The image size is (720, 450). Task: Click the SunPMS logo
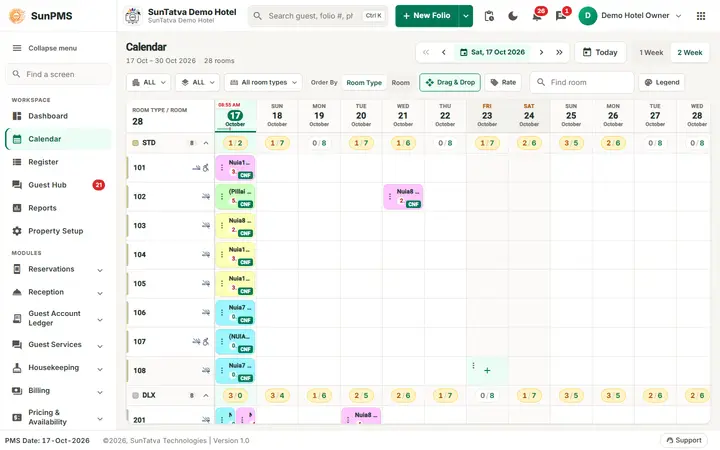coord(40,16)
